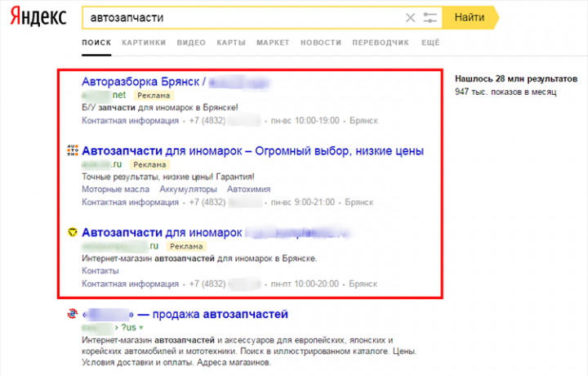
Task: Click the Автохимия sitelink
Action: (x=248, y=189)
